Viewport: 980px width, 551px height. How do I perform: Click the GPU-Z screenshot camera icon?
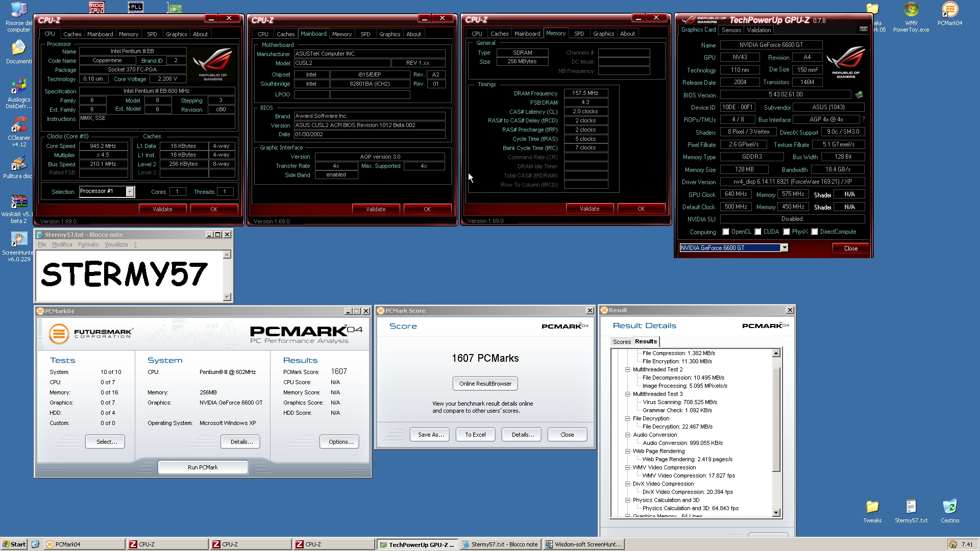pyautogui.click(x=863, y=29)
